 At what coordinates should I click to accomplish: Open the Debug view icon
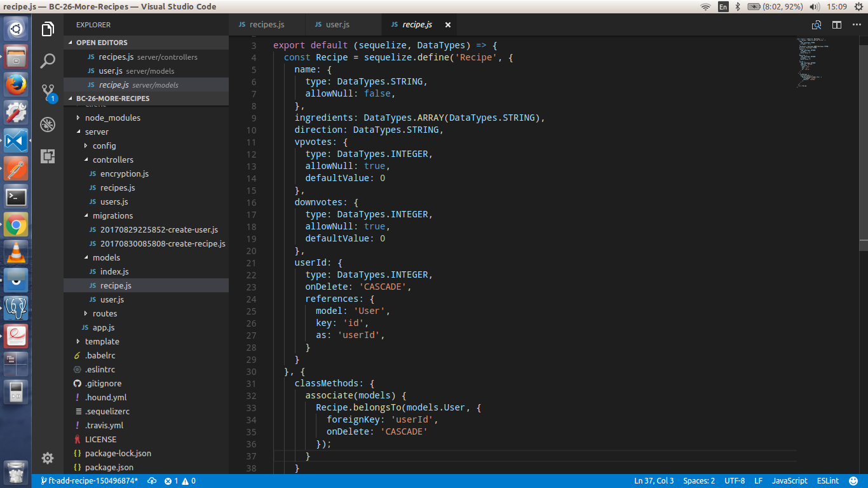click(x=48, y=125)
